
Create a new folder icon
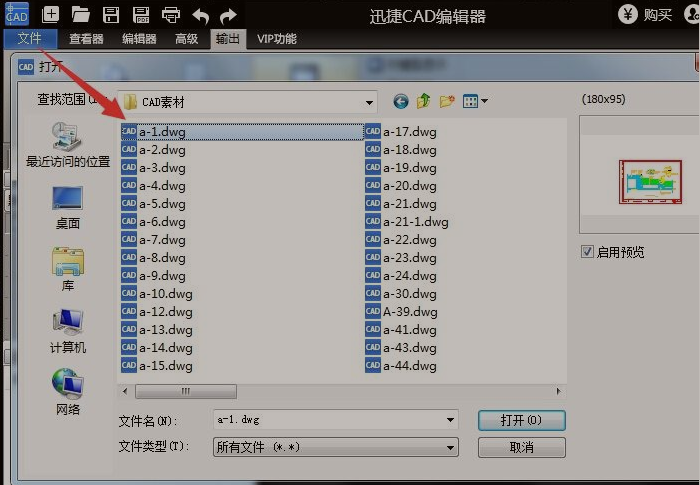tap(447, 101)
